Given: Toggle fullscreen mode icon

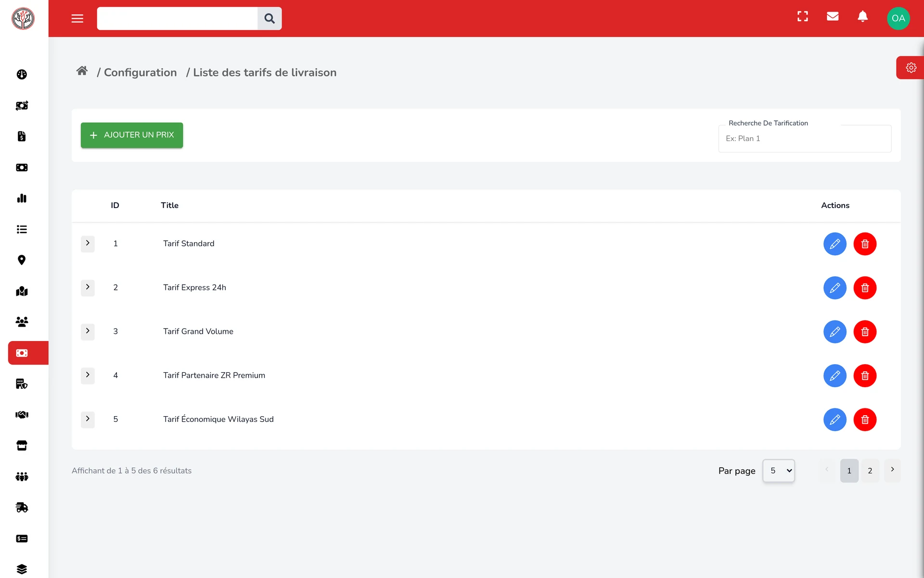Looking at the screenshot, I should 803,17.
